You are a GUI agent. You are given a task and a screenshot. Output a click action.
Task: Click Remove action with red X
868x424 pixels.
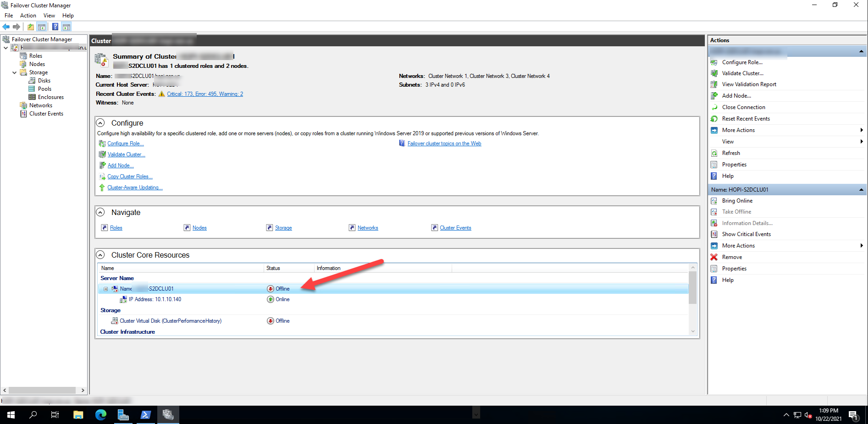point(732,257)
